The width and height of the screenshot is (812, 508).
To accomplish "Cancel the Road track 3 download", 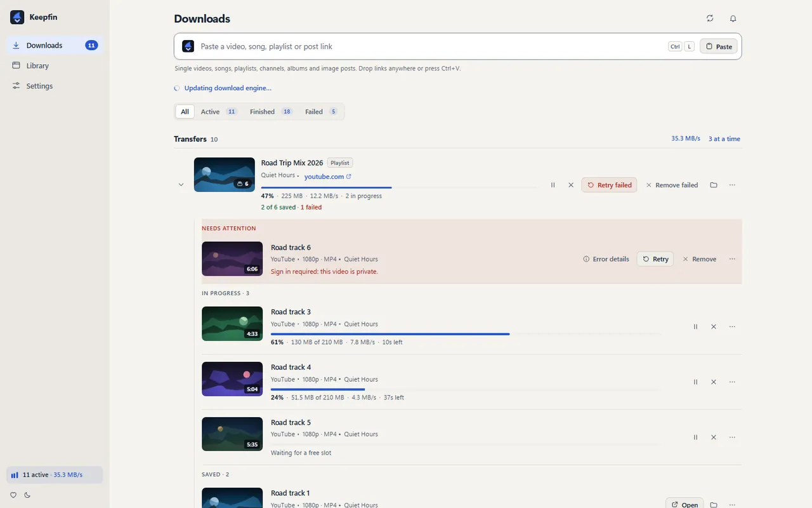I will 714,326.
